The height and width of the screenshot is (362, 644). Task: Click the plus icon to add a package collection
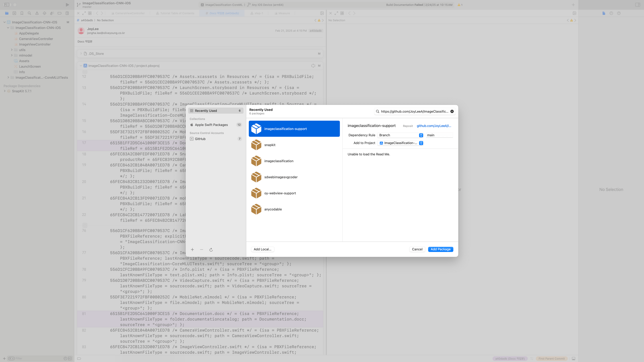point(192,250)
